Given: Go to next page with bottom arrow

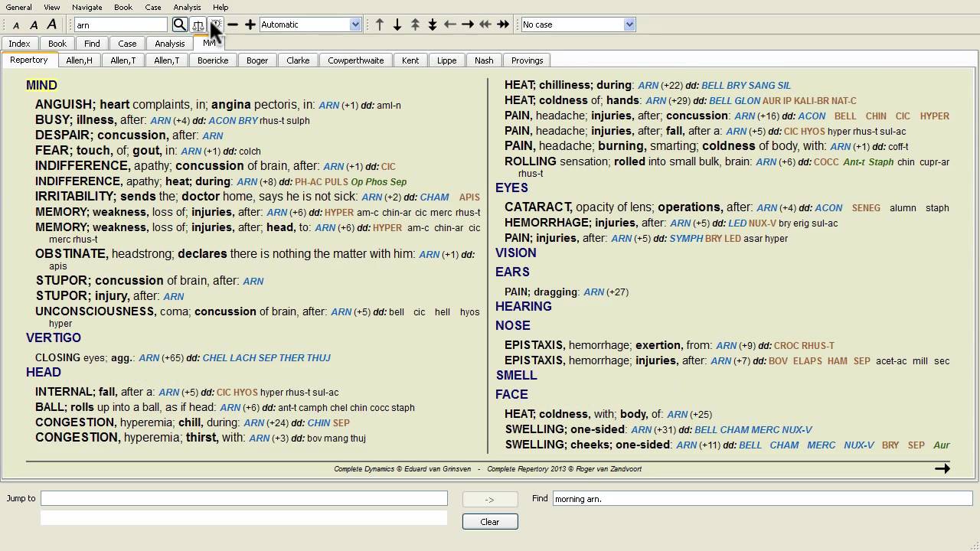Looking at the screenshot, I should coord(942,468).
